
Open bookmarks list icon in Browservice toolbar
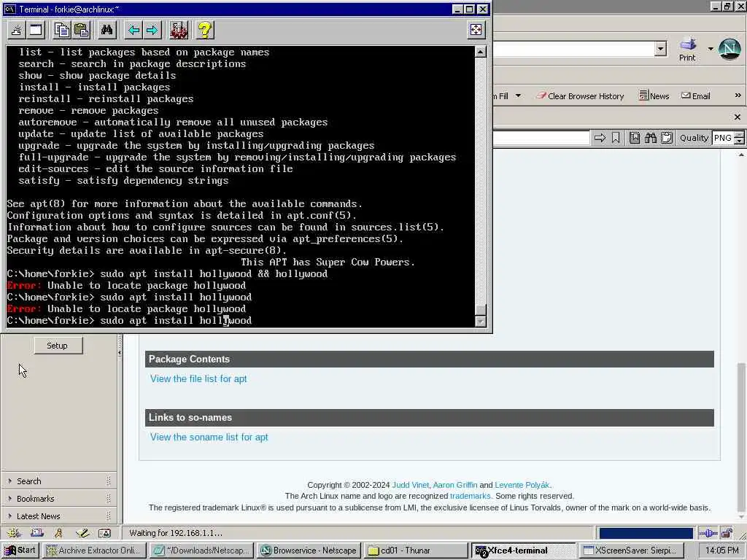point(635,138)
